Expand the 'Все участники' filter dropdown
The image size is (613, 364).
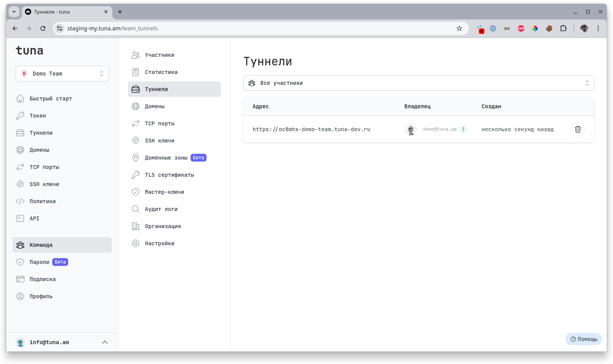pos(418,83)
